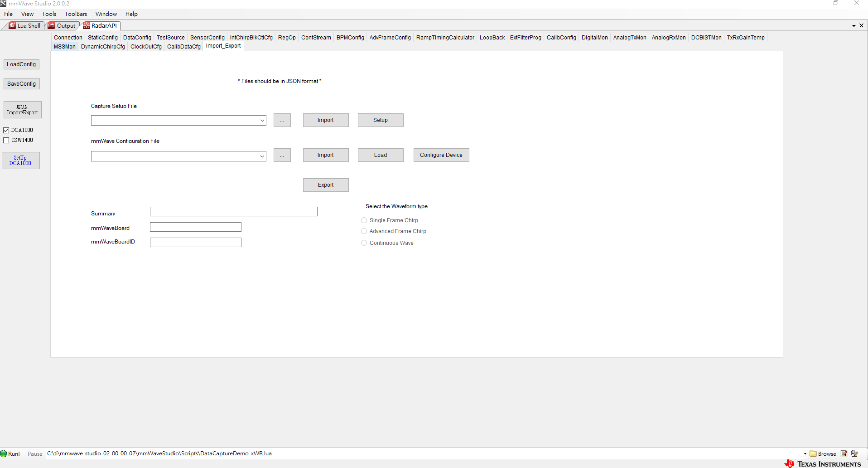
Task: Click the Pause script control
Action: [35, 453]
